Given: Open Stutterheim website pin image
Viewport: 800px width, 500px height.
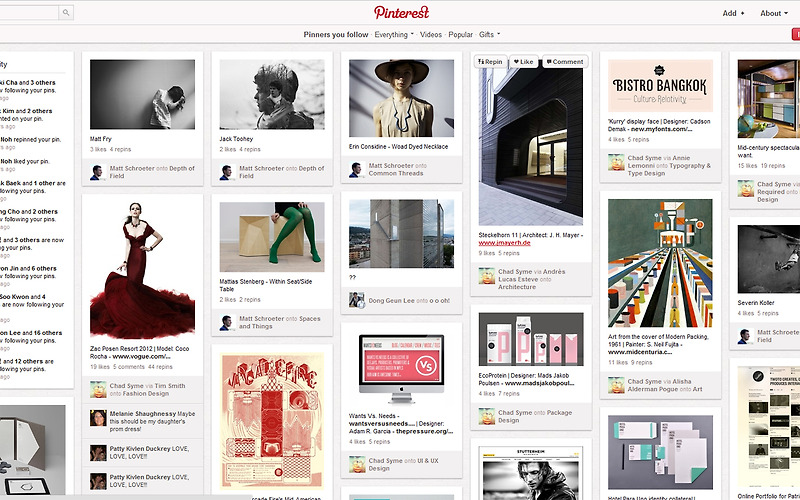Looking at the screenshot, I should pyautogui.click(x=531, y=473).
